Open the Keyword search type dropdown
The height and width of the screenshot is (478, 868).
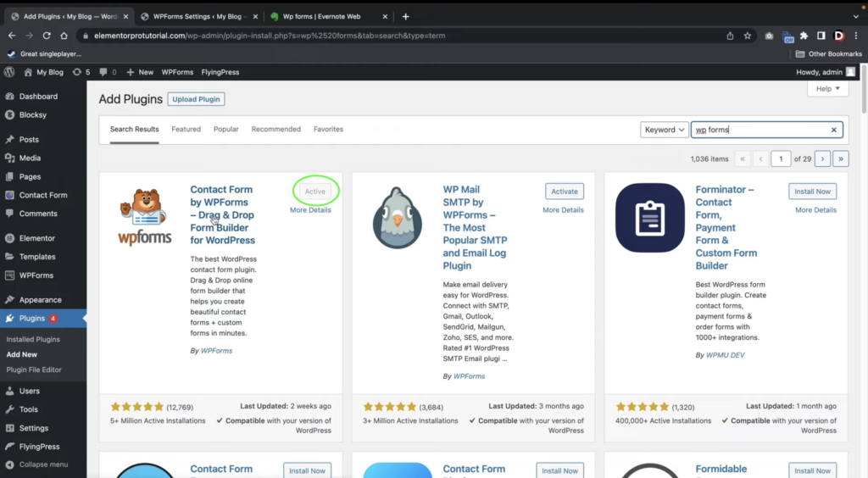click(x=665, y=130)
